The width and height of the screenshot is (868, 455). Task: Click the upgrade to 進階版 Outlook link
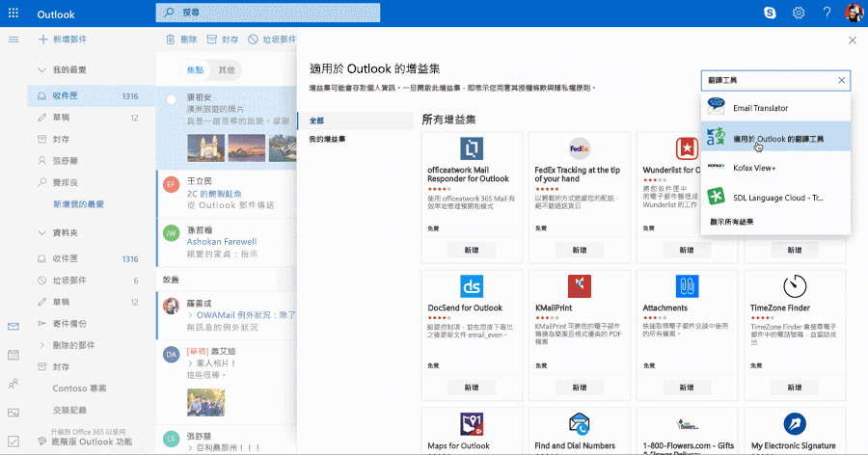point(92,442)
